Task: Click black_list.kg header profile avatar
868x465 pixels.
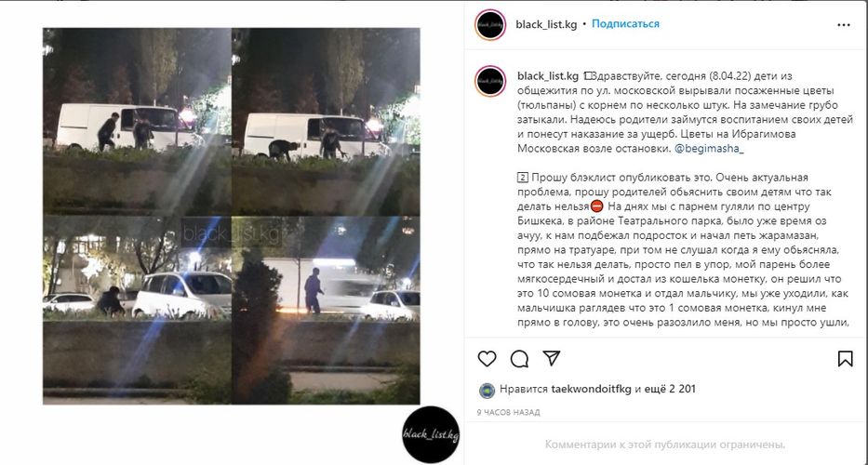Action: tap(490, 25)
